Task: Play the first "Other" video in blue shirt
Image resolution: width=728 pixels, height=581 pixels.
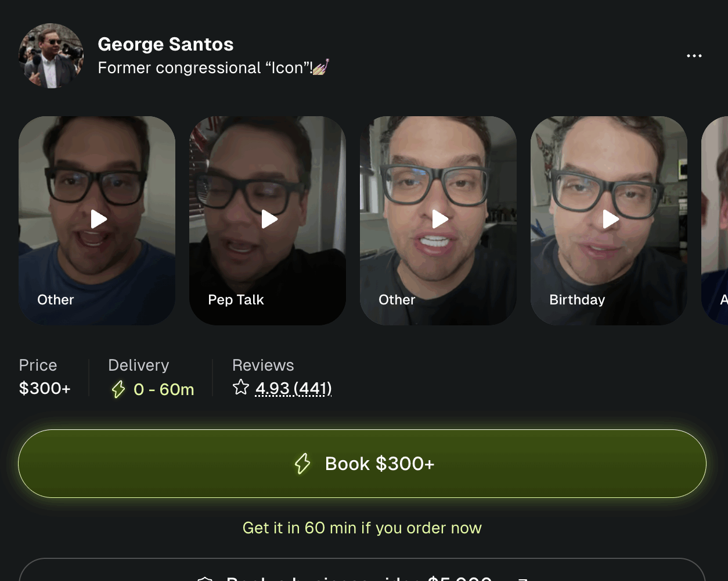Action: point(99,219)
